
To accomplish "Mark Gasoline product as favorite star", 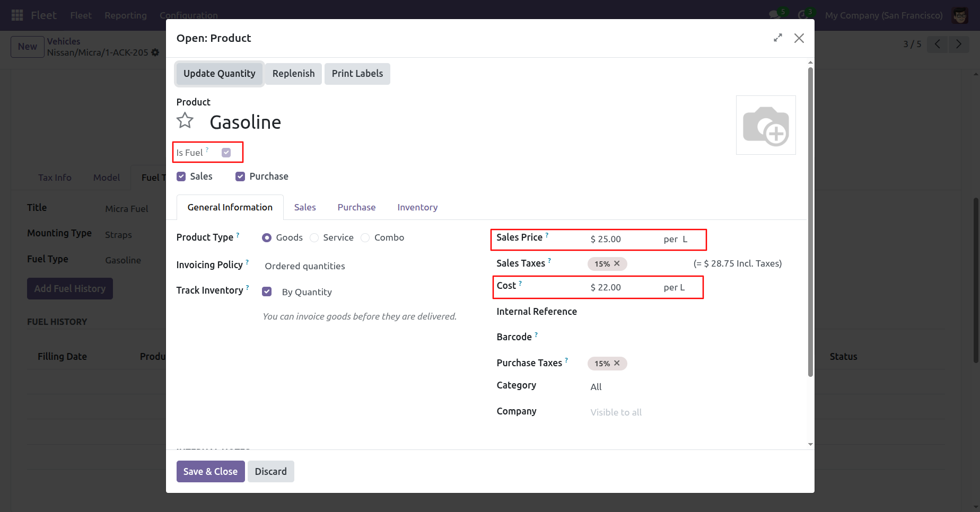I will pyautogui.click(x=185, y=121).
